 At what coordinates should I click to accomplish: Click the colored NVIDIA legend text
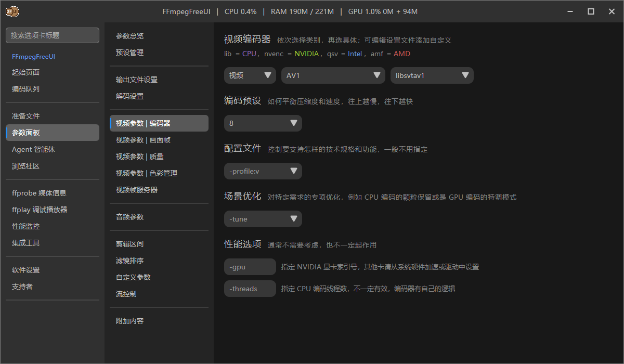point(306,54)
